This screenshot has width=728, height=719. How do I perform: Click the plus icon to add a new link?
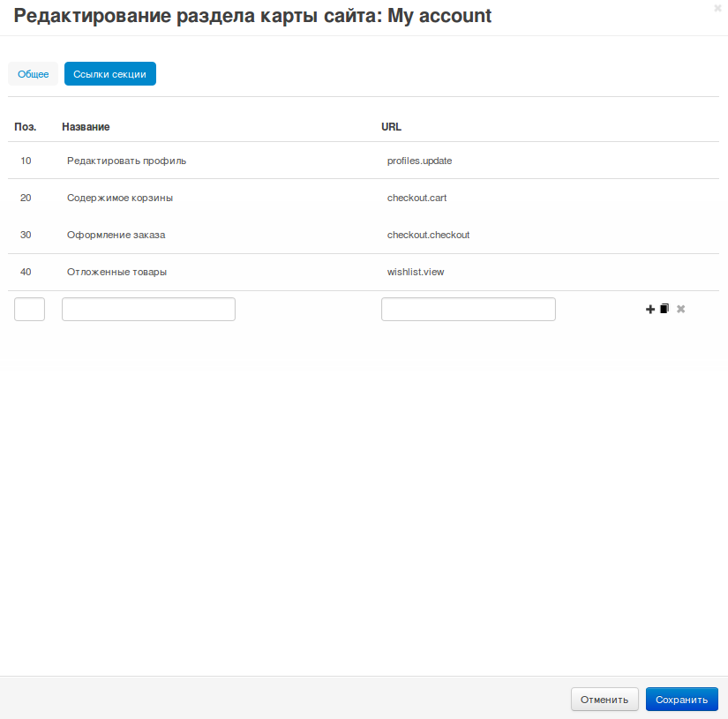[x=650, y=309]
